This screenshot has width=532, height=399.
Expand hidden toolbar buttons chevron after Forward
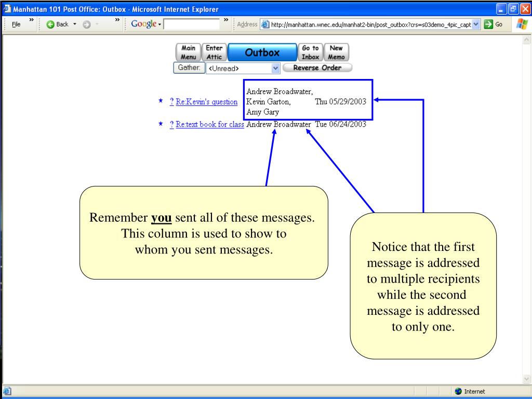click(x=117, y=20)
